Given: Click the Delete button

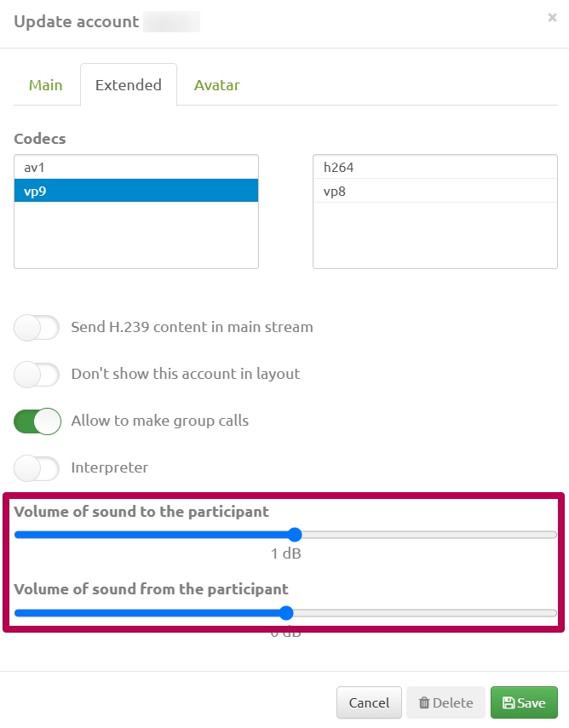Looking at the screenshot, I should [445, 702].
